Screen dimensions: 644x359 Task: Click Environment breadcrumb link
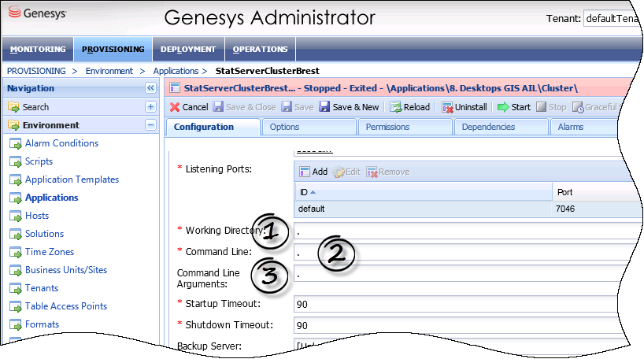click(109, 71)
